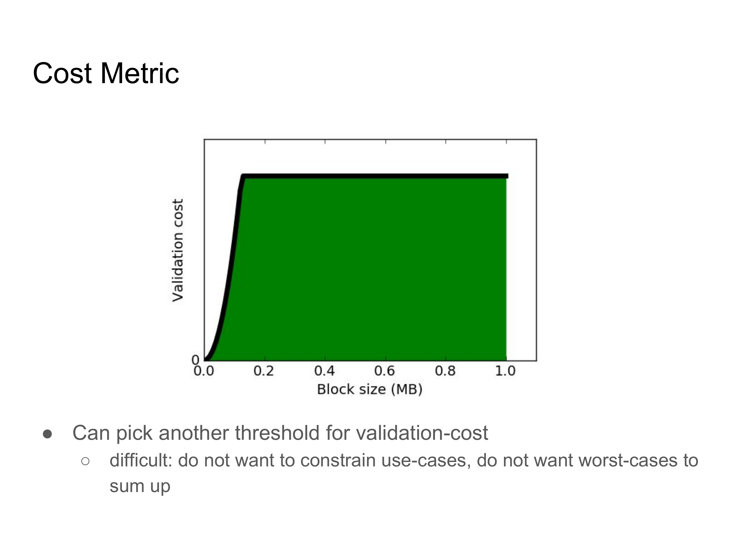Click the Cost Metric slide title
This screenshot has height=560, width=747.
[x=106, y=73]
